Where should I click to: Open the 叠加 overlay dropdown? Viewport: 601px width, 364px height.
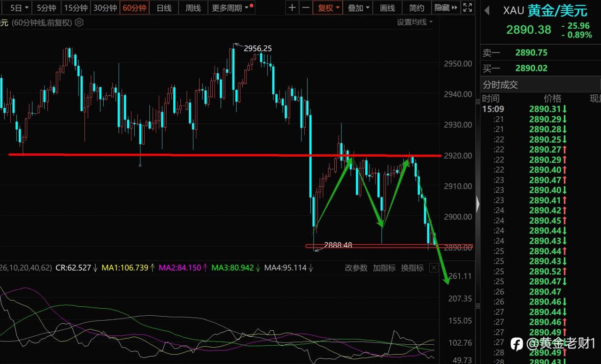point(358,8)
